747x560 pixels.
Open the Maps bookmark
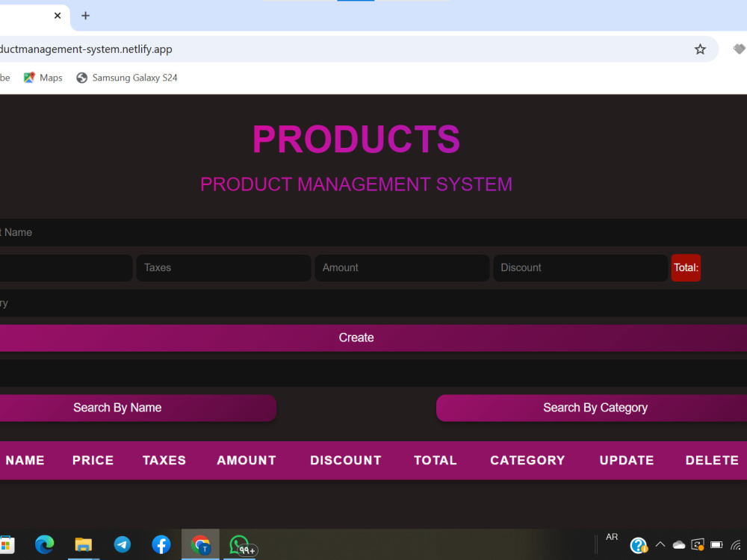pos(43,78)
